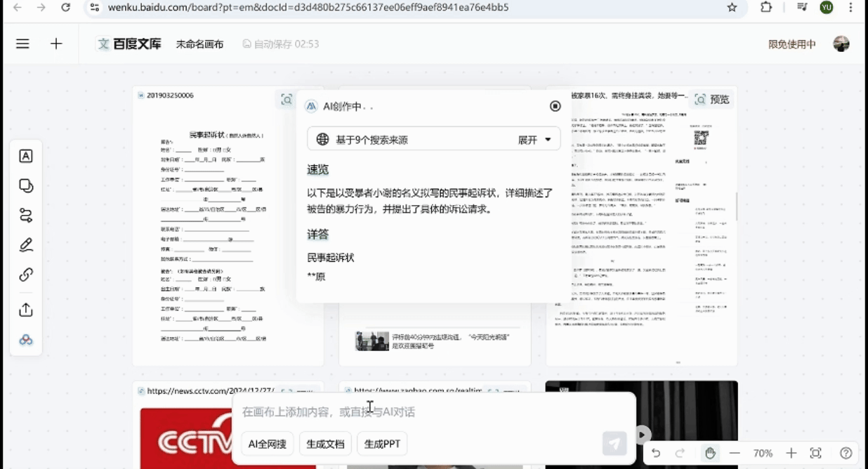Undo the last canvas action
868x469 pixels.
pyautogui.click(x=657, y=453)
